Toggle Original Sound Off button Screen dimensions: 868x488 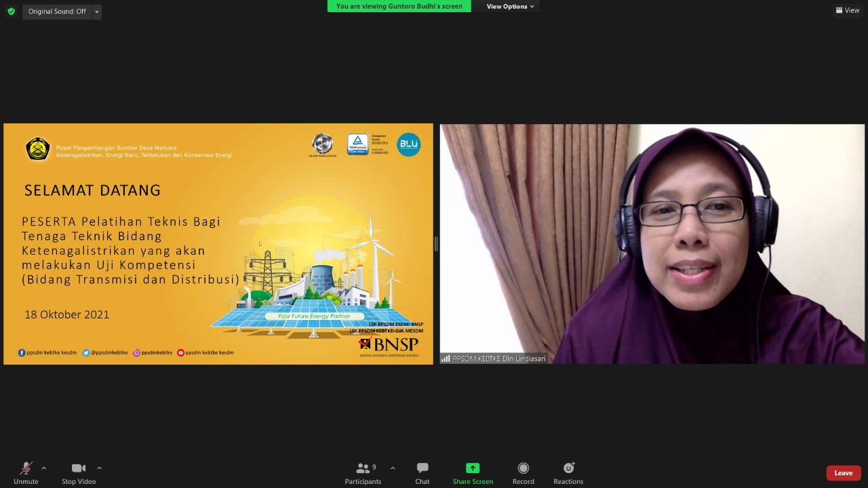[x=57, y=12]
